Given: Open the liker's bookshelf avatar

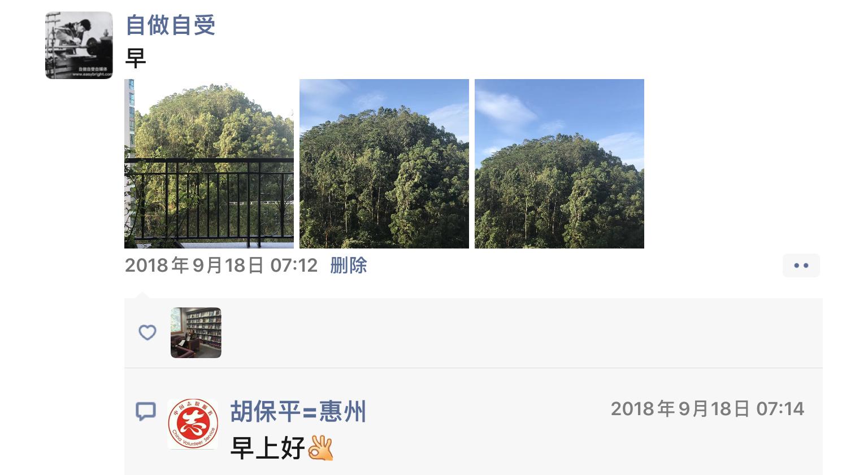Looking at the screenshot, I should [x=196, y=333].
